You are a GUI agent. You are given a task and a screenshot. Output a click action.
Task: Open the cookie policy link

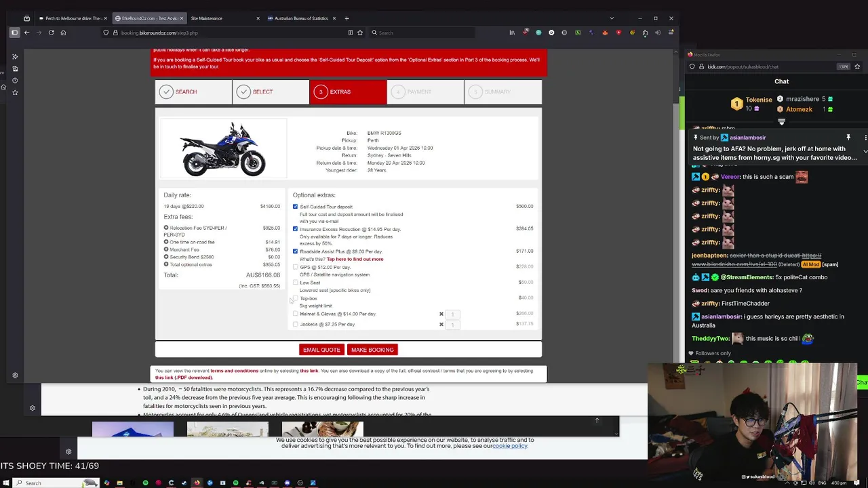point(510,446)
